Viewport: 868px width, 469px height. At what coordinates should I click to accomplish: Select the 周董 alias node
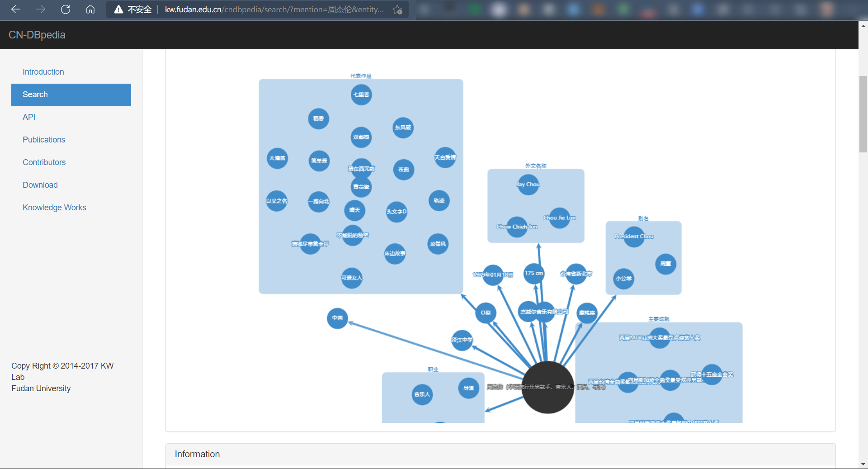click(665, 264)
